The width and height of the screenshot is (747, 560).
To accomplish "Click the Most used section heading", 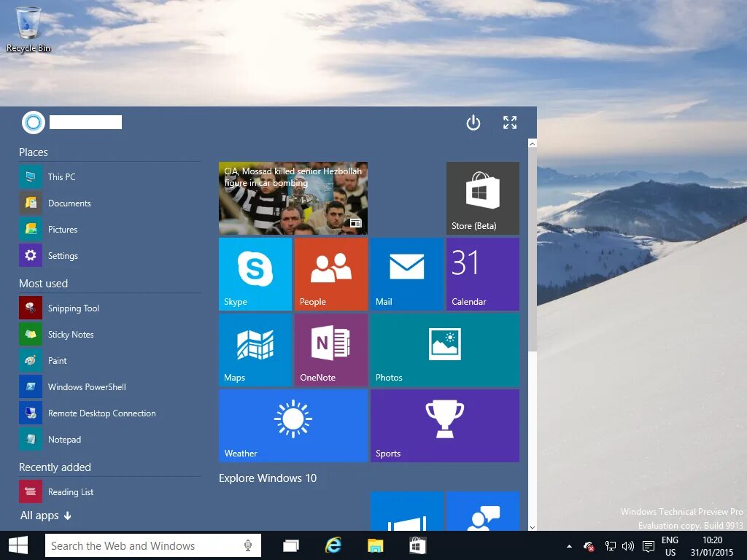I will coord(43,284).
